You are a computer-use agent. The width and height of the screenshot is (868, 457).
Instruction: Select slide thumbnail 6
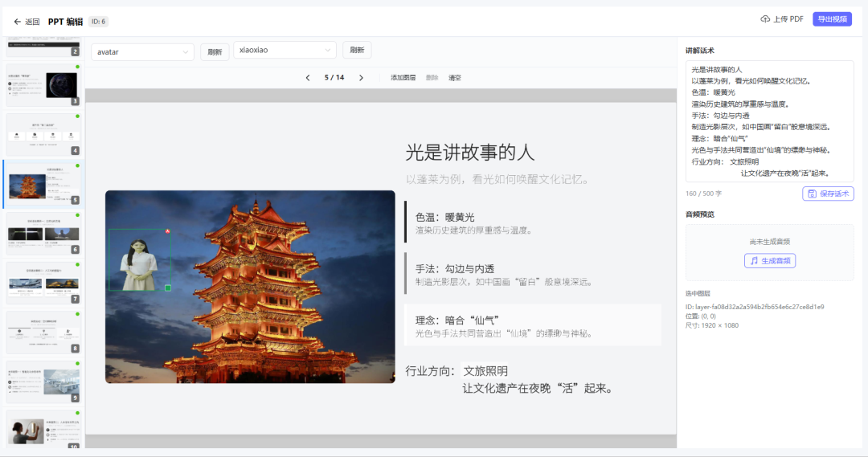43,233
